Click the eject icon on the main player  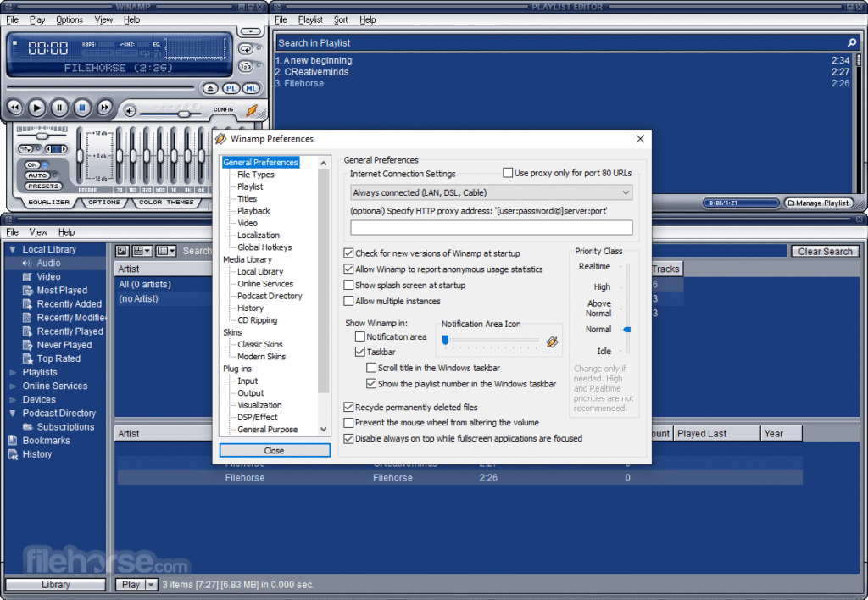211,88
